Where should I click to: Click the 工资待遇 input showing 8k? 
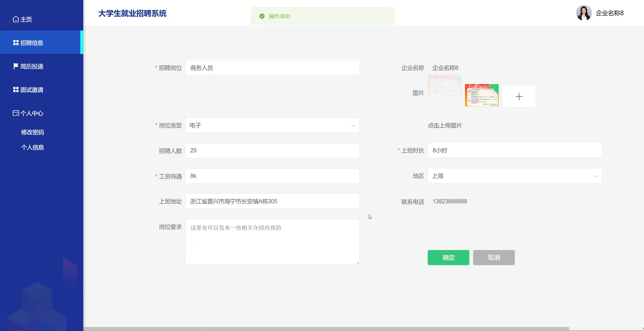pyautogui.click(x=272, y=176)
